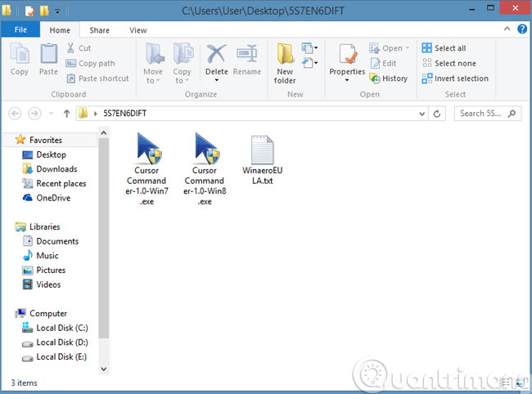
Task: Collapse the Libraries tree section
Action: [x=9, y=226]
